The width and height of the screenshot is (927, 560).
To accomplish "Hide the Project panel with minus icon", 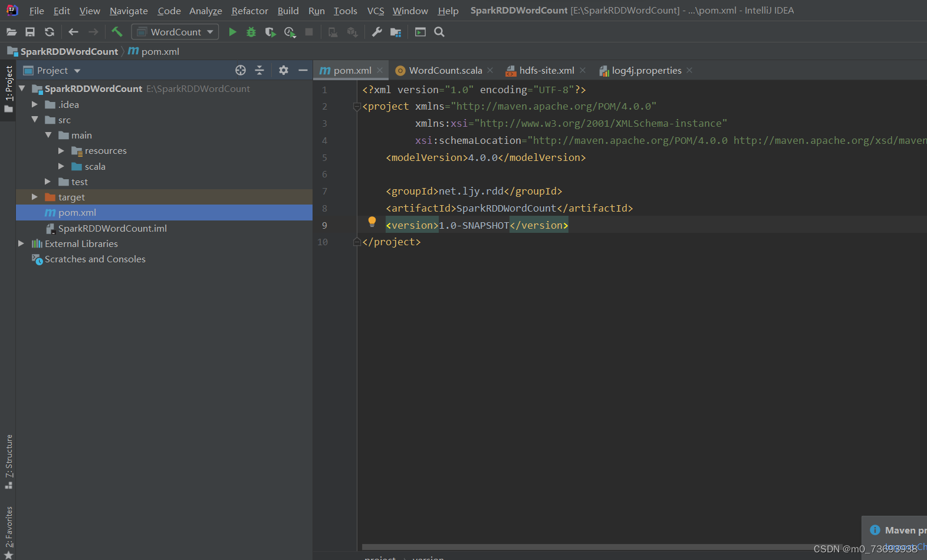I will pos(303,70).
